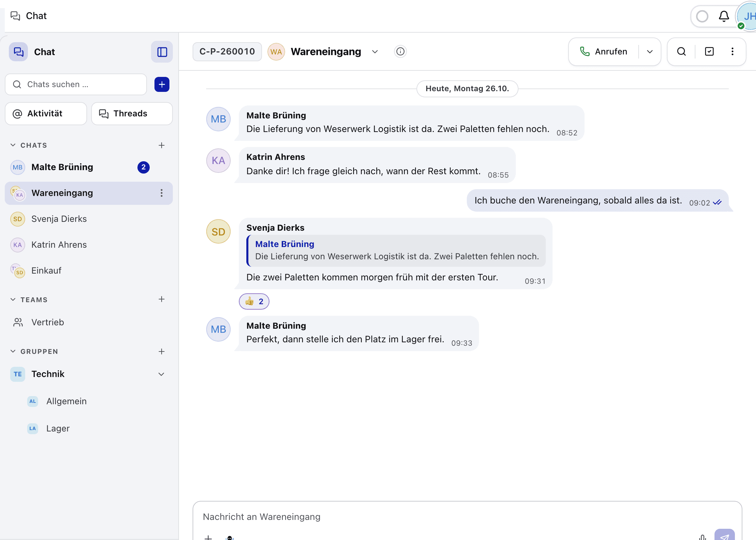Search within the conversation
Screen dimensions: 756x540
click(x=681, y=52)
